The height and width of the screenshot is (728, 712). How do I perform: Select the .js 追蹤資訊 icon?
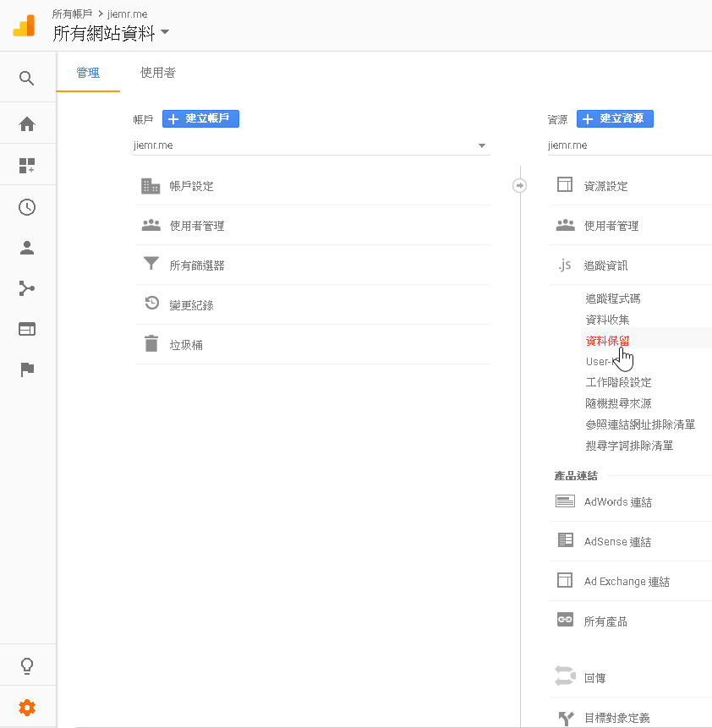click(x=565, y=265)
